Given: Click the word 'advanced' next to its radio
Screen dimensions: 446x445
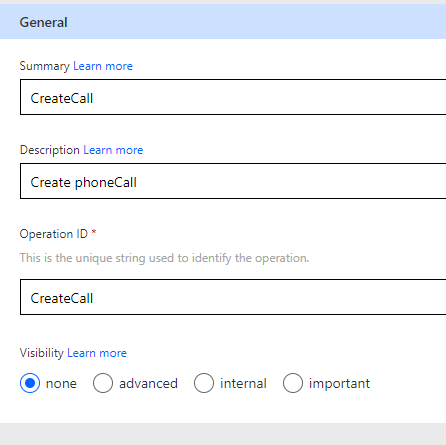Looking at the screenshot, I should pos(148,383).
